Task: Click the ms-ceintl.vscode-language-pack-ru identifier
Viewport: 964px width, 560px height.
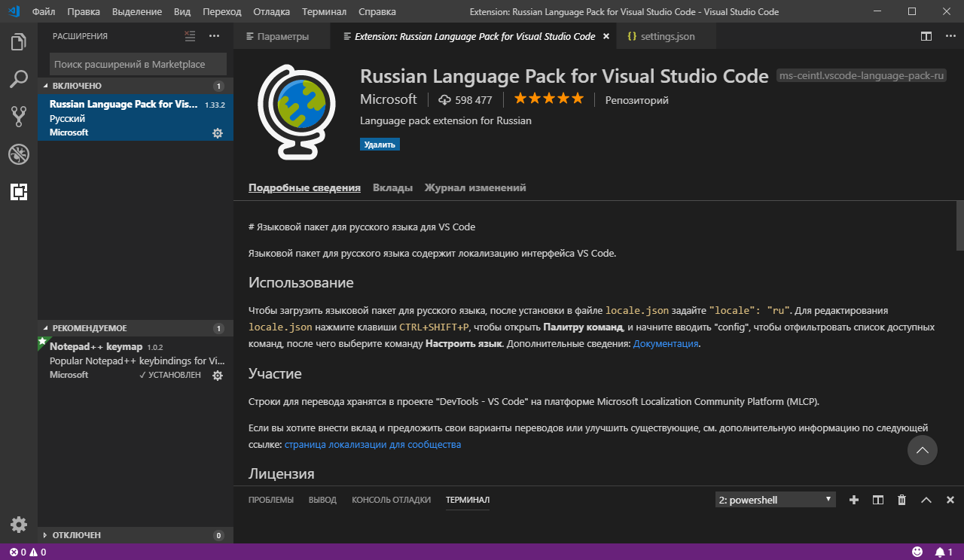Action: pos(861,76)
